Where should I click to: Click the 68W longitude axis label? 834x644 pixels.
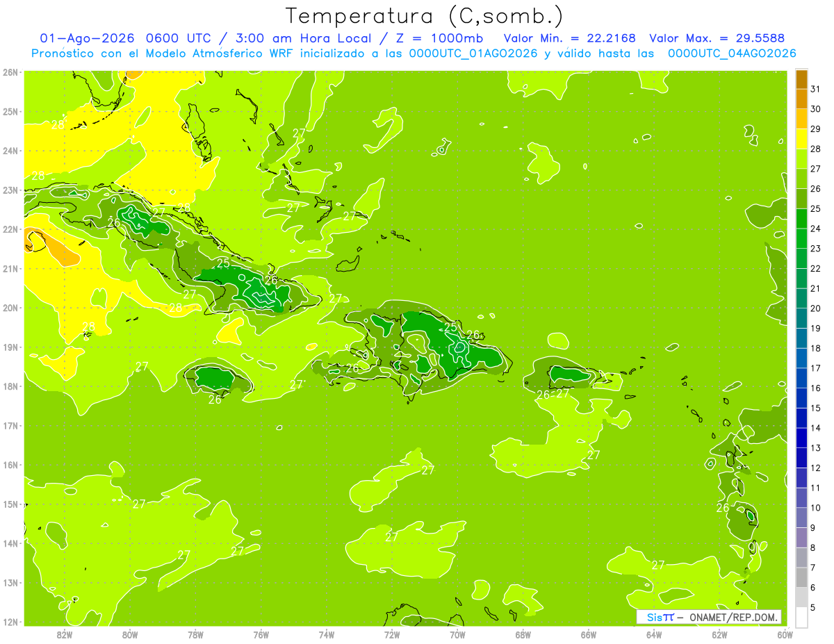523,634
